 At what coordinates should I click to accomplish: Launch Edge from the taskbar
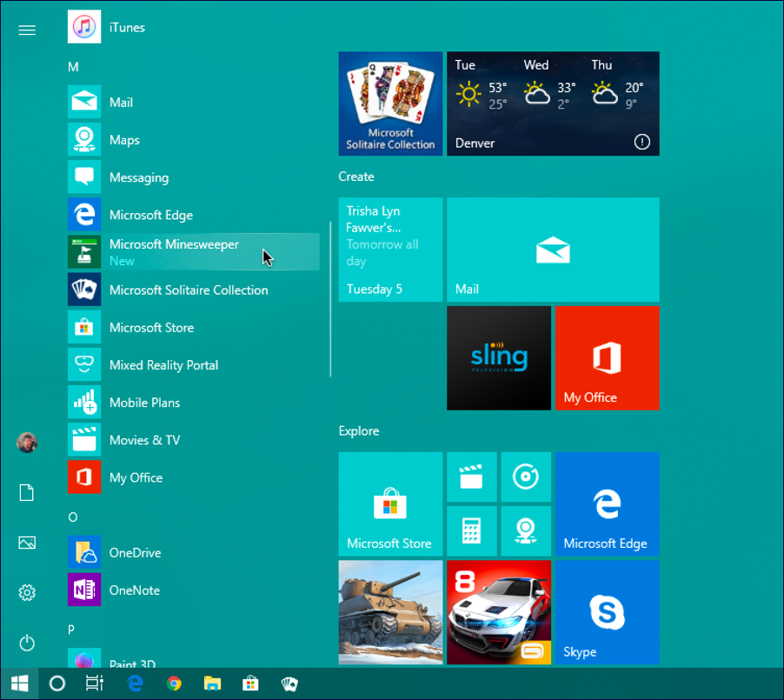click(135, 683)
